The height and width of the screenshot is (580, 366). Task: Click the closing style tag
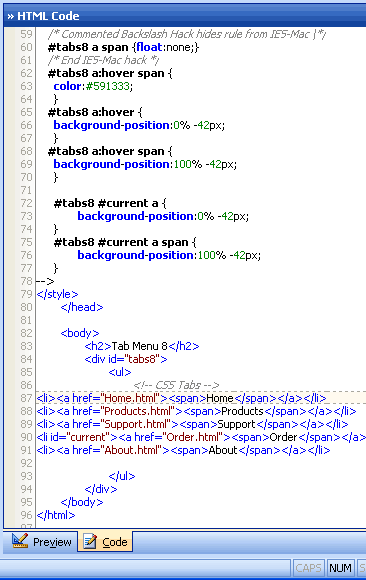[x=57, y=294]
